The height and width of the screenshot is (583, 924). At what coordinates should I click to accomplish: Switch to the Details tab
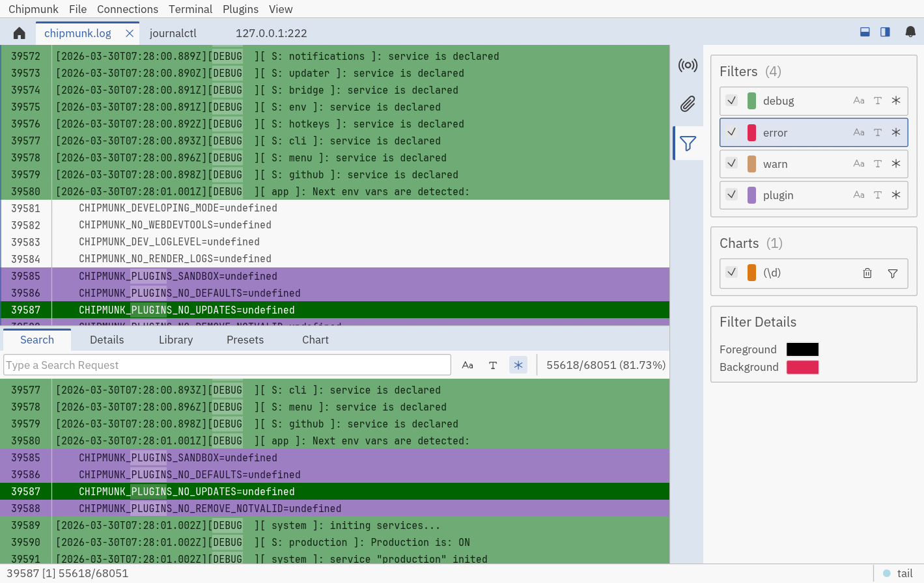tap(107, 340)
